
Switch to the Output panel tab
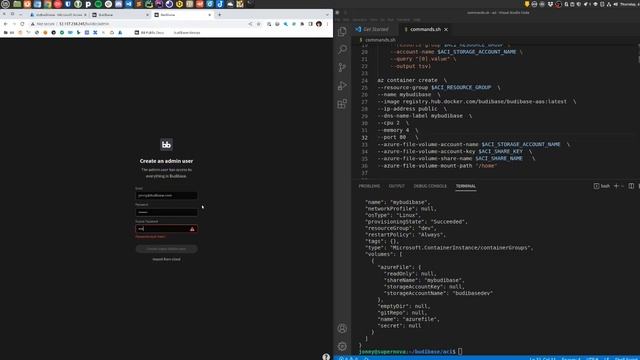396,186
